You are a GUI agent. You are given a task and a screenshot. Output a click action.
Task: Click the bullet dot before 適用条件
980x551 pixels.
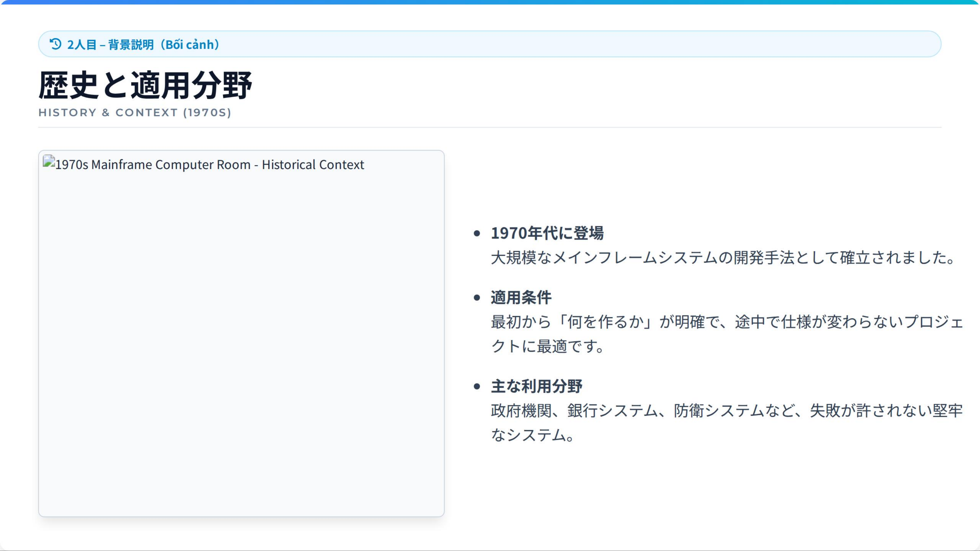[477, 298]
